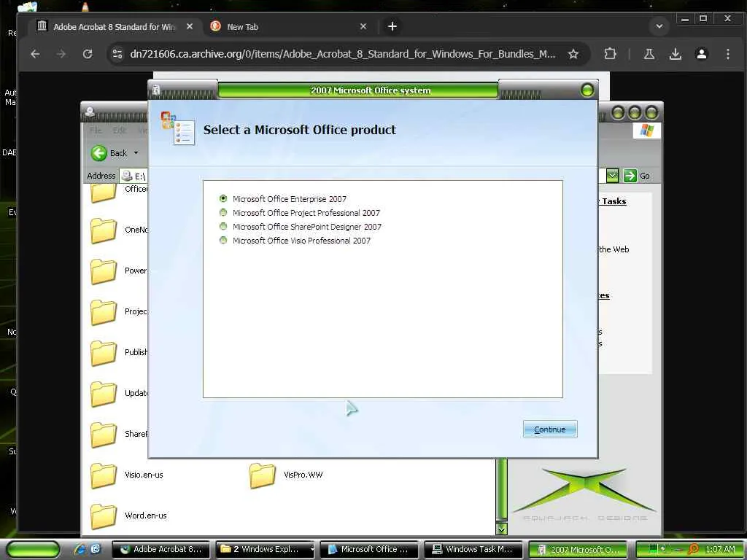This screenshot has width=747, height=560.
Task: Open the Explorer Back history dropdown arrow
Action: point(136,153)
